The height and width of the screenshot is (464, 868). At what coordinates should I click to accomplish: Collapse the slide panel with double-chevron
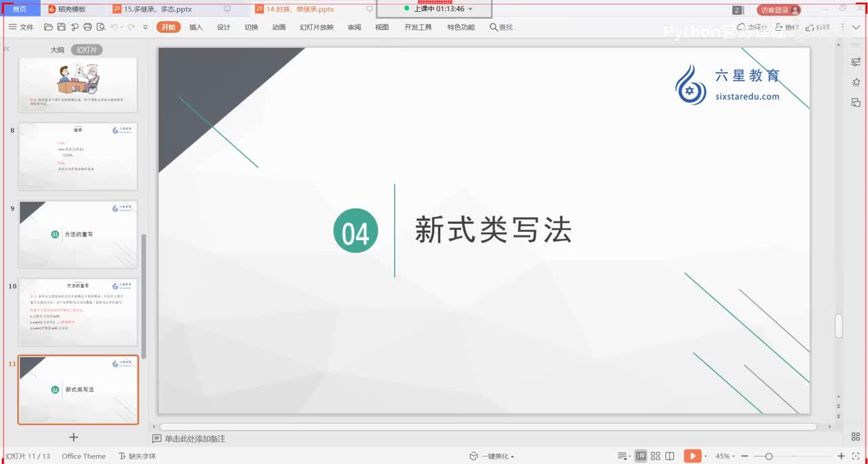click(7, 49)
